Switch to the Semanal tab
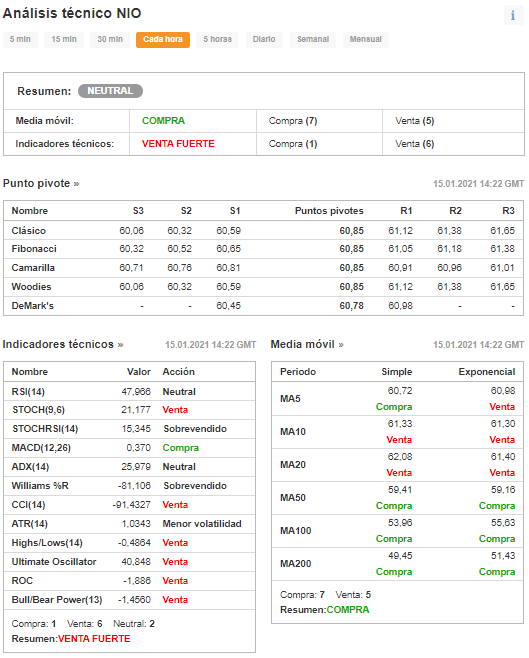Screen dimensions: 529x658 pos(313,39)
